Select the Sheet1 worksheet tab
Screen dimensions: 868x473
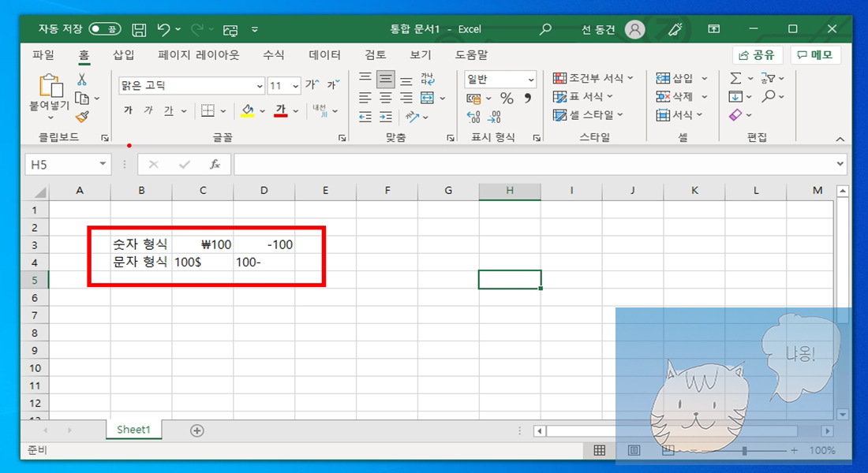(133, 430)
